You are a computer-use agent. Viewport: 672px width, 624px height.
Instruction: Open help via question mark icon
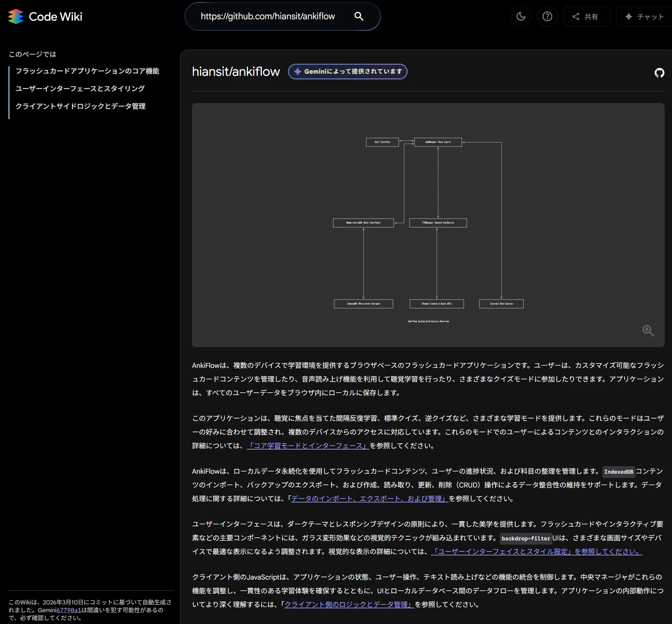(547, 16)
